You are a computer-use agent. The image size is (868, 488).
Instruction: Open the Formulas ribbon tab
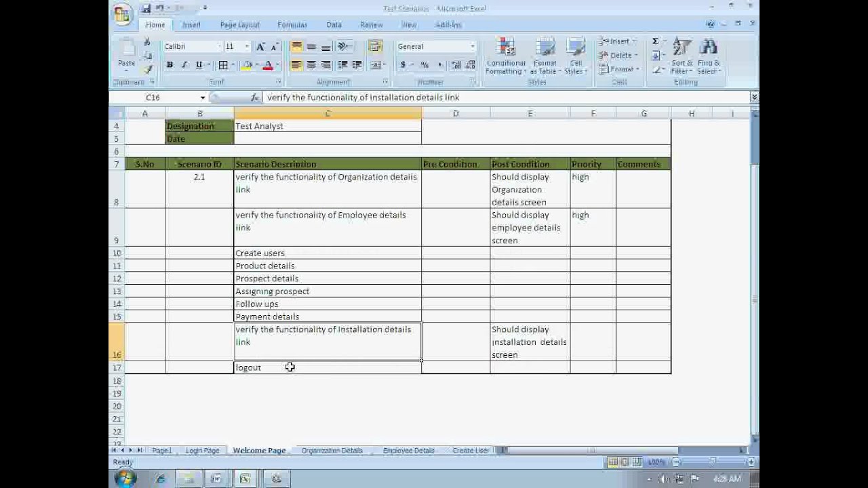pyautogui.click(x=292, y=24)
